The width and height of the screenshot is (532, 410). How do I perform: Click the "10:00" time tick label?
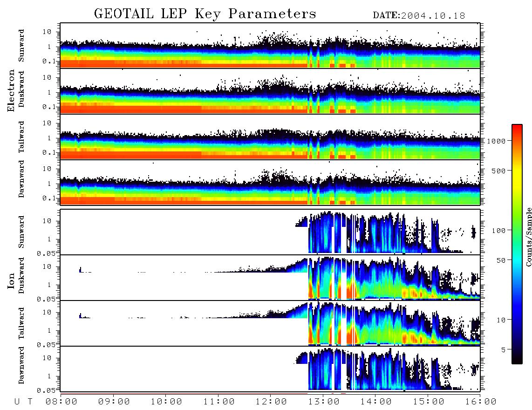coord(166,402)
